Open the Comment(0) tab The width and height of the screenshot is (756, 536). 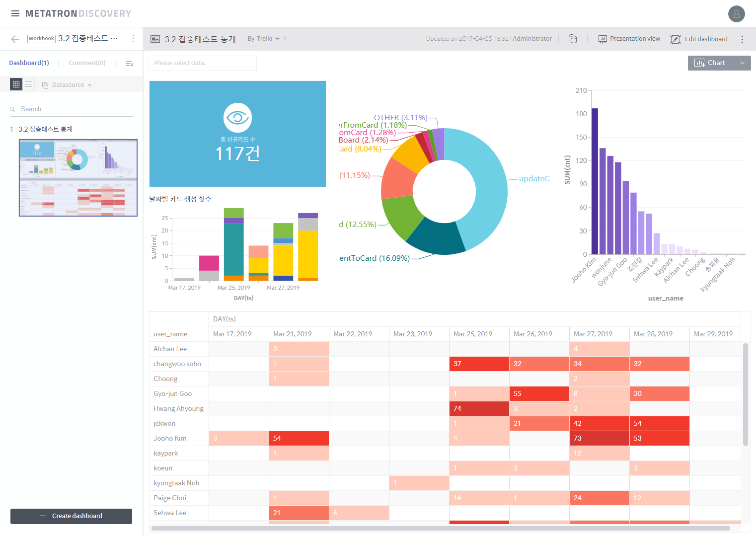coord(87,63)
